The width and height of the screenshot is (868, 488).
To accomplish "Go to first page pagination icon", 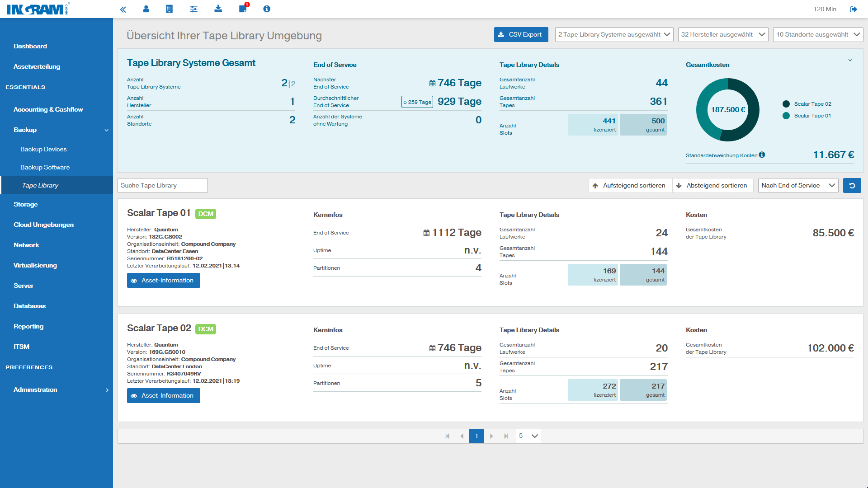I will click(448, 436).
